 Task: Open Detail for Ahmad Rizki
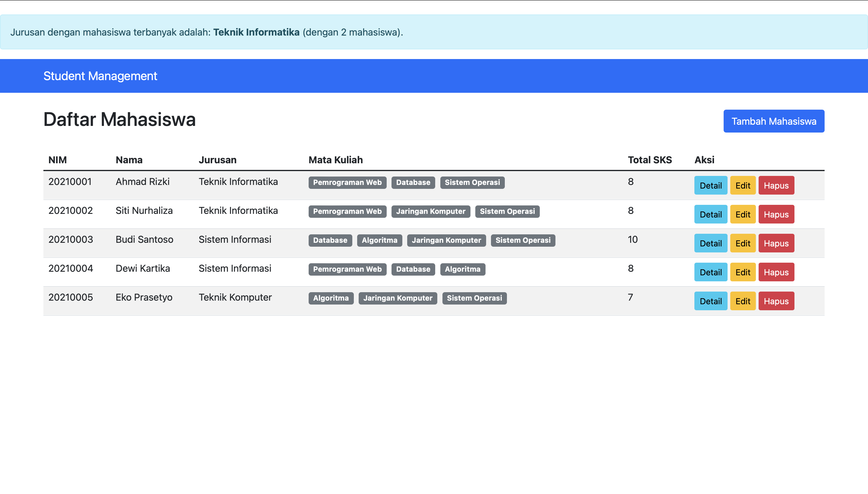[x=710, y=185]
